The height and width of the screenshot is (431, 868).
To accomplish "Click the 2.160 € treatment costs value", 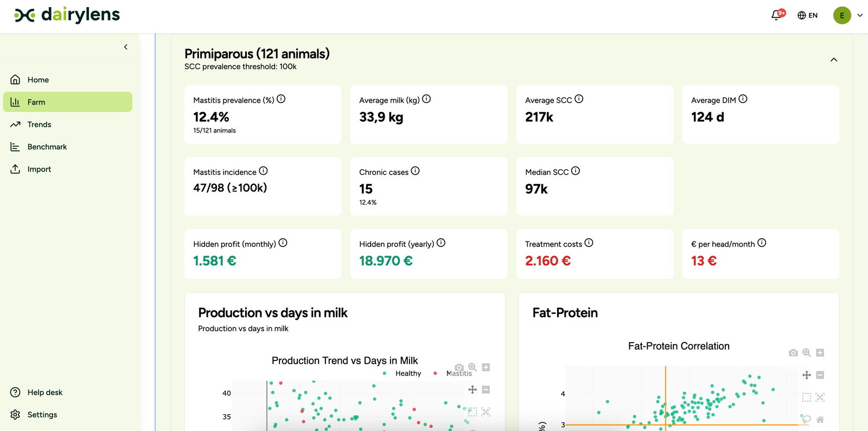I will click(x=548, y=261).
